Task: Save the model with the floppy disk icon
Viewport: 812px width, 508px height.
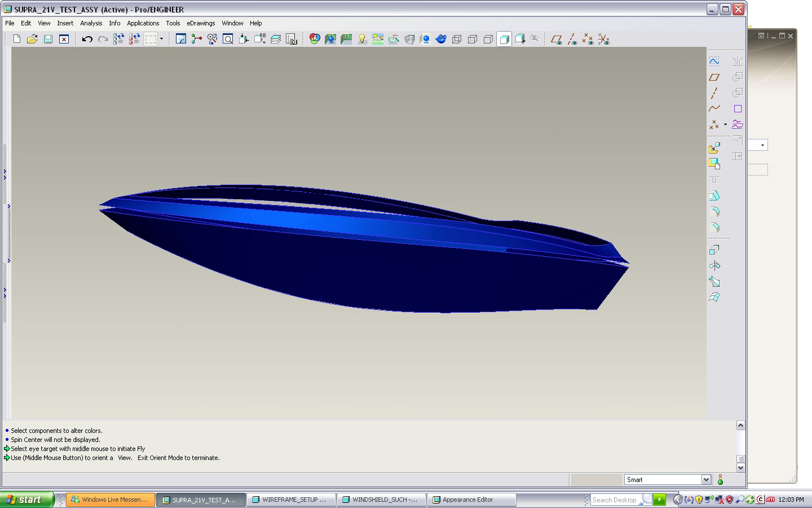Action: click(48, 39)
